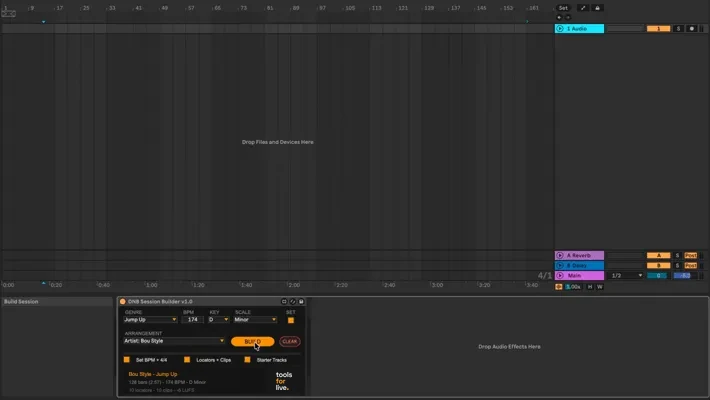Select the 1 Audio track header
This screenshot has width=710, height=400.
pyautogui.click(x=579, y=29)
